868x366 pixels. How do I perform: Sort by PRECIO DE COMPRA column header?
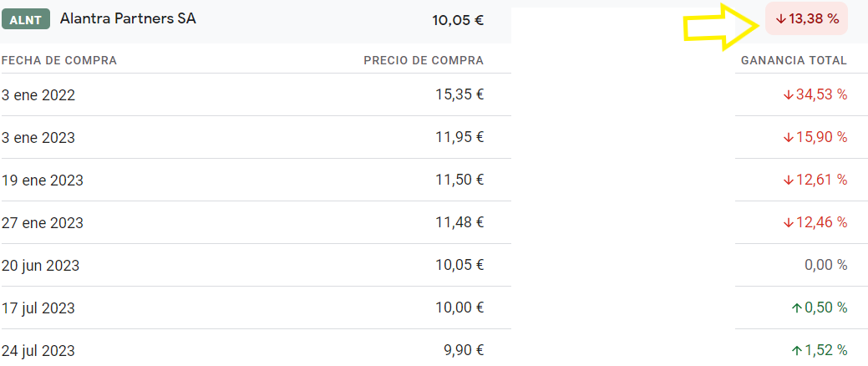click(x=424, y=60)
